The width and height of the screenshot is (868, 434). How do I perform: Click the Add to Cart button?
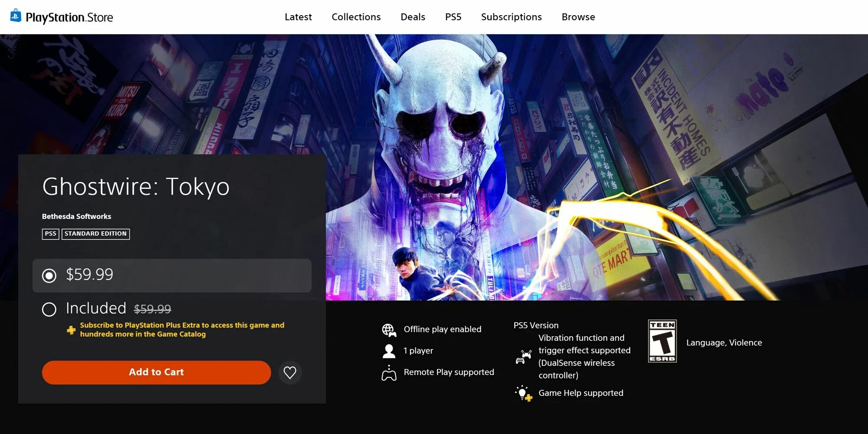(x=156, y=372)
